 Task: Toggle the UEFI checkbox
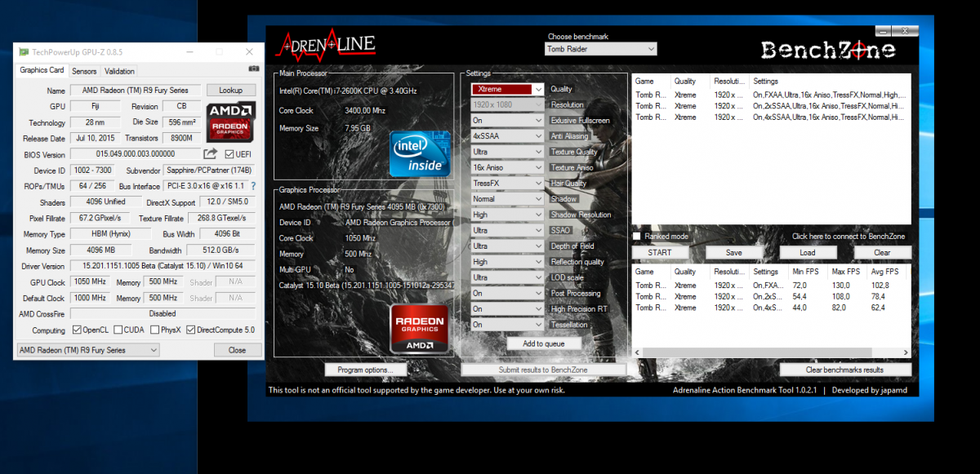click(230, 153)
